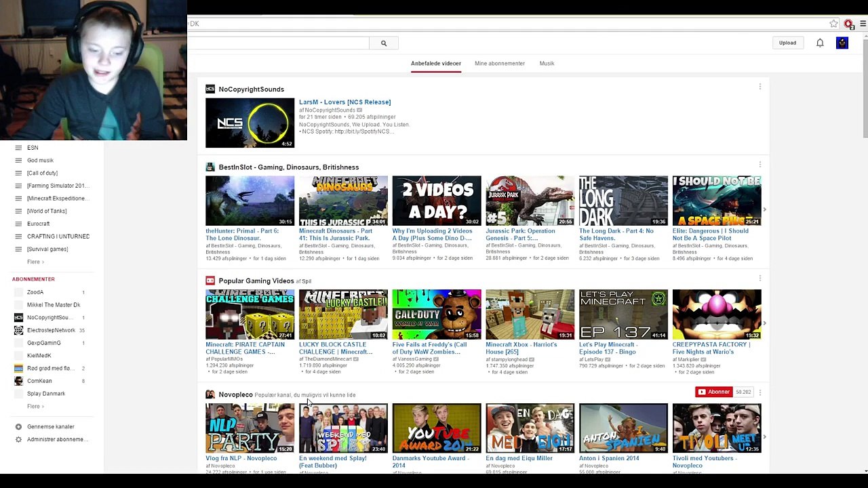868x488 pixels.
Task: Click the BestInSlot channel avatar icon
Action: tap(210, 167)
